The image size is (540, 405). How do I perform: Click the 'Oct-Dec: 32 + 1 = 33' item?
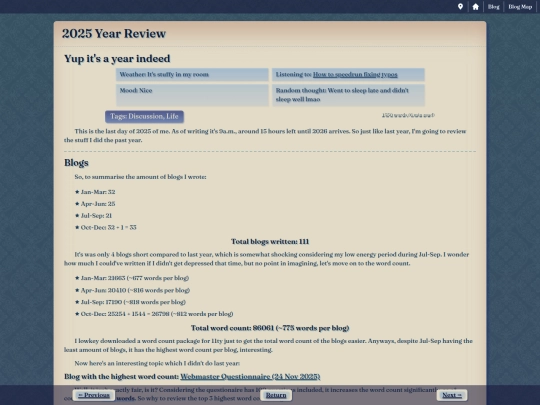tap(105, 227)
